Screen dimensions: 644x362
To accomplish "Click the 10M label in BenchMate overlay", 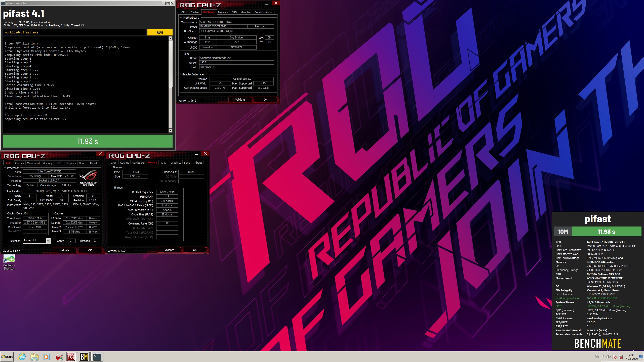I will tap(563, 232).
